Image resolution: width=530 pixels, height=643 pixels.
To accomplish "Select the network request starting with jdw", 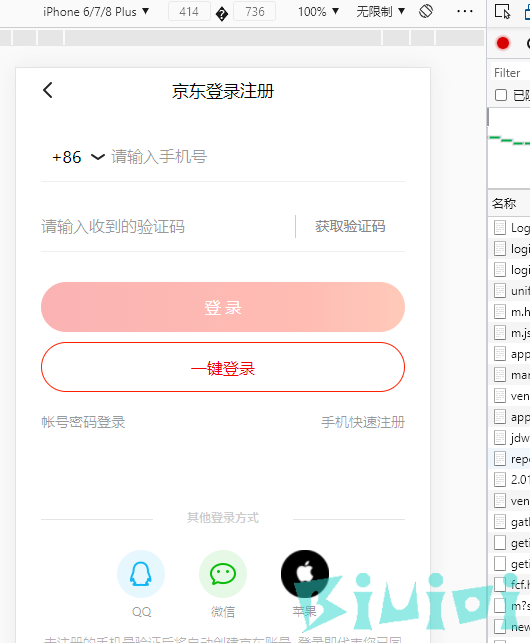I will coord(509,438).
